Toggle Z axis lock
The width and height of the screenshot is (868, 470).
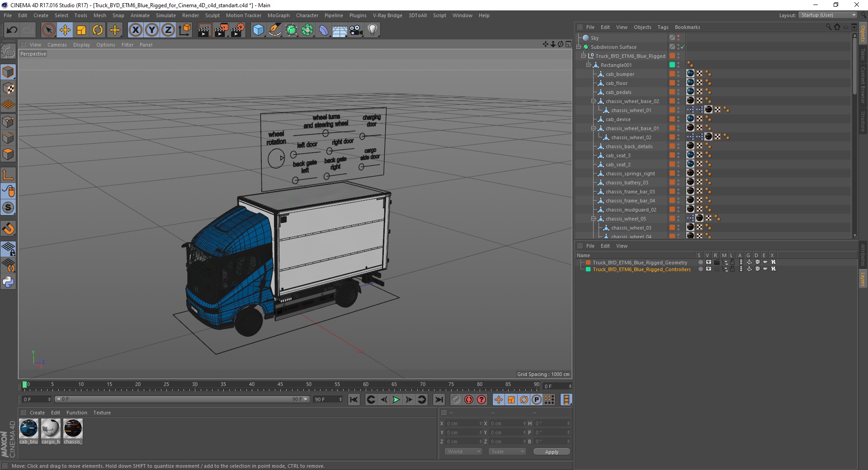[x=168, y=30]
